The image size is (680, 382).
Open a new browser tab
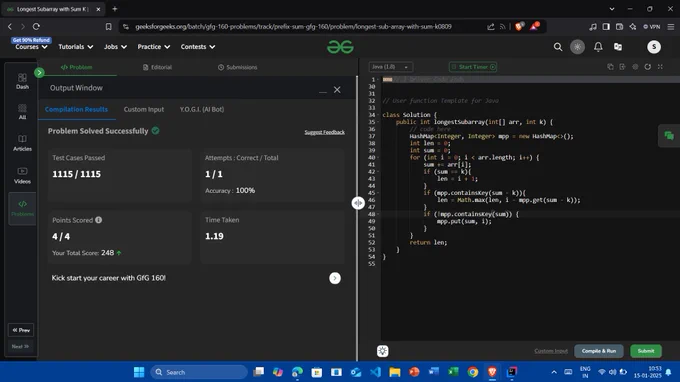click(114, 9)
